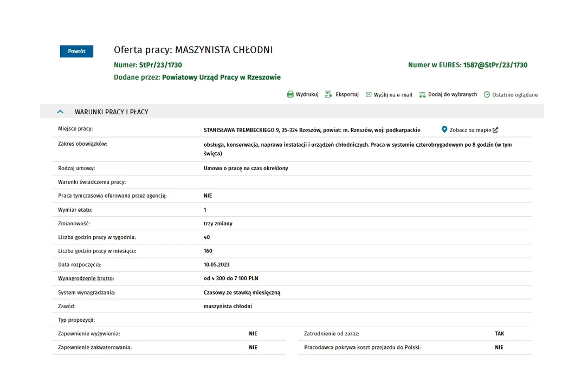Click the printer icon next to Wydrukuj
588x390 pixels.
coord(290,94)
